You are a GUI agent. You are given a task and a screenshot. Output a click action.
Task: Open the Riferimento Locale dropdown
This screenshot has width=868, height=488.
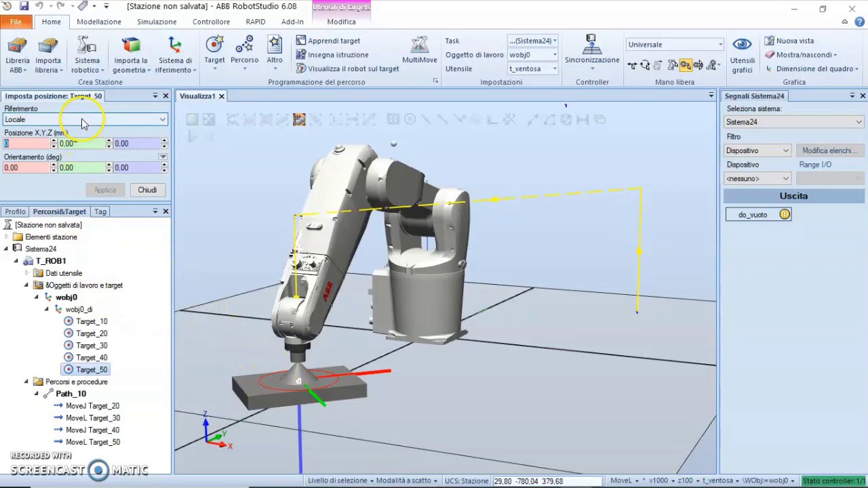tap(85, 119)
